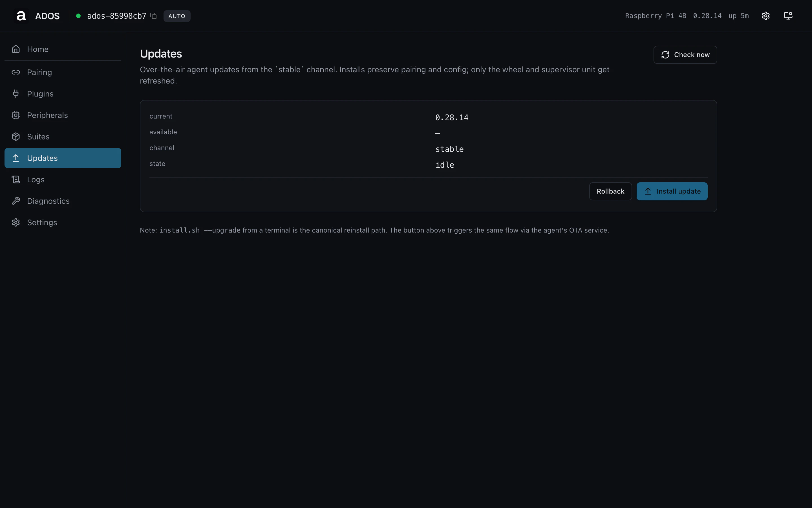Open the Plugins section
This screenshot has height=508, width=812.
(63, 94)
